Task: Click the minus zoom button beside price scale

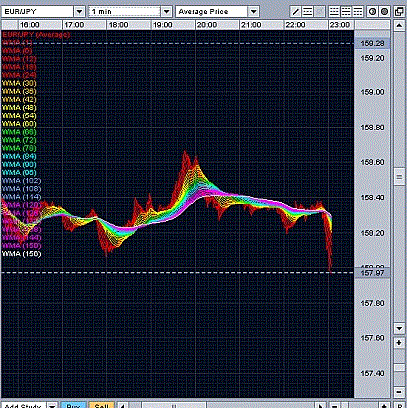Action: (399, 391)
